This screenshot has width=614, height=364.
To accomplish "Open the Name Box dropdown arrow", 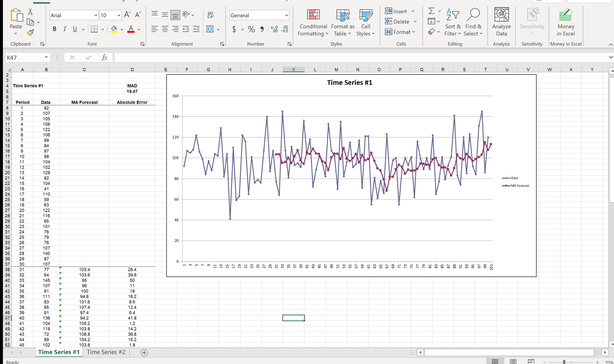I will [x=46, y=57].
